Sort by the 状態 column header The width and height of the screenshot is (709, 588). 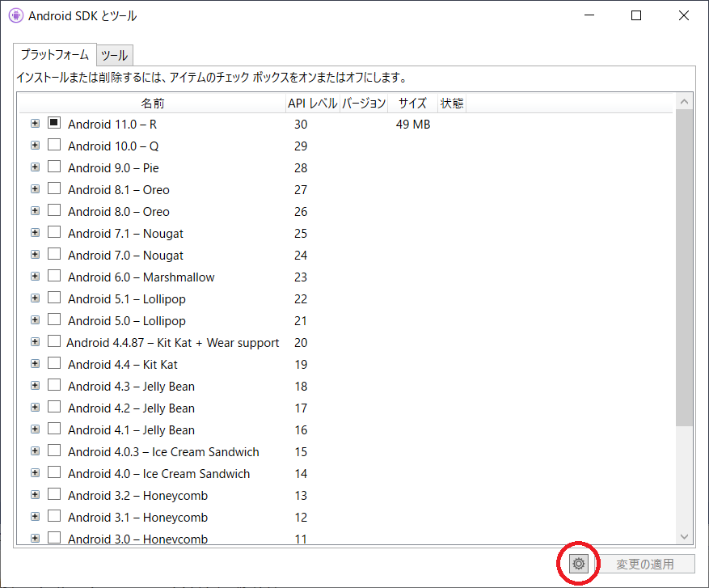[x=452, y=104]
